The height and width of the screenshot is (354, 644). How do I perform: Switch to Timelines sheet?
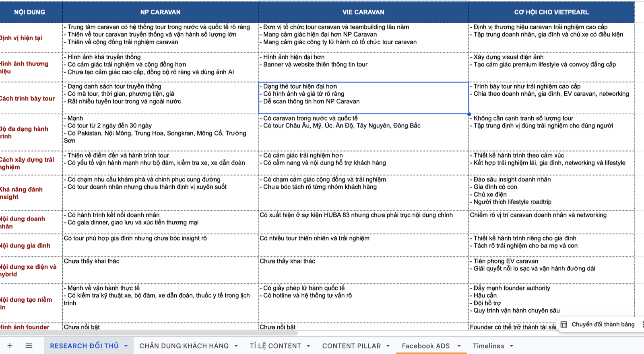(488, 346)
